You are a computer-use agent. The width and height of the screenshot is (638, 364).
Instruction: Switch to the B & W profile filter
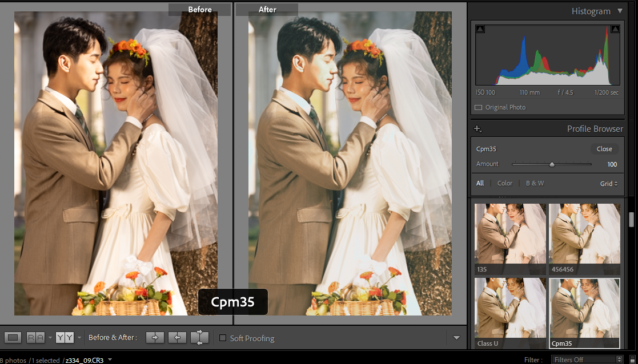pos(535,183)
